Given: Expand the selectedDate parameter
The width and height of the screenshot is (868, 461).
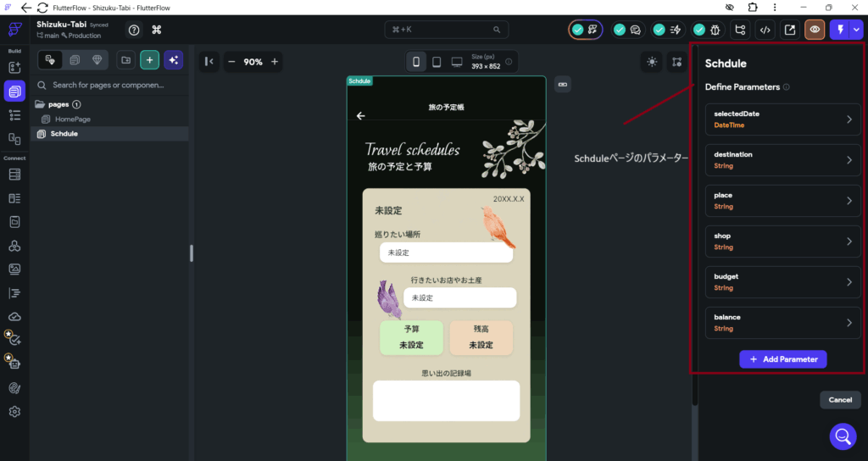Looking at the screenshot, I should coord(782,119).
